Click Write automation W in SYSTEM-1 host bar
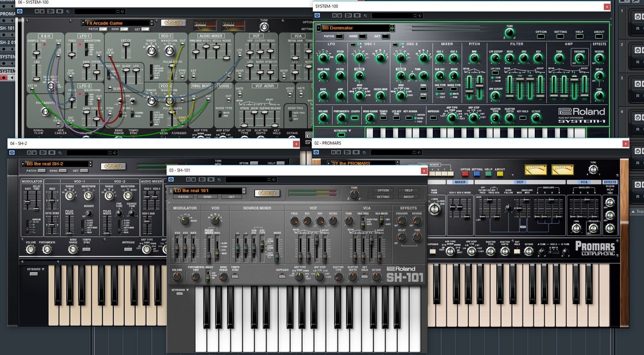Screen dimensions: 644x355 click(340, 15)
